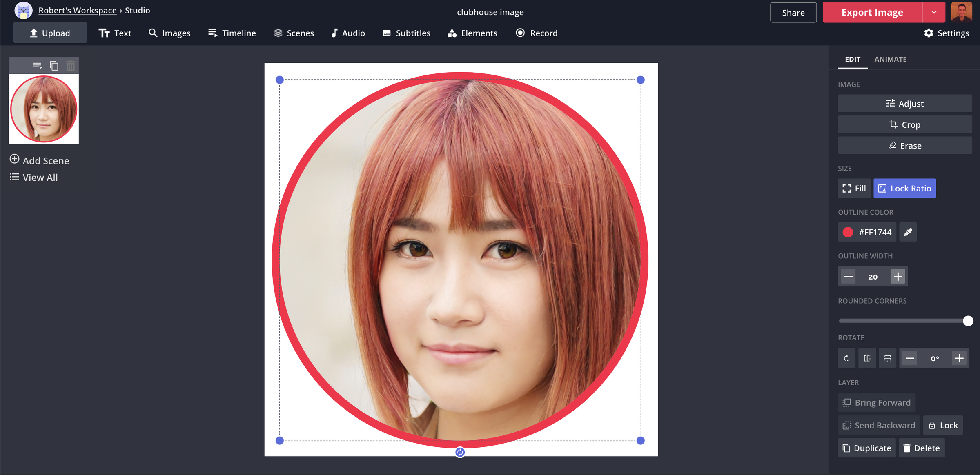Disable Lock Ratio
Image resolution: width=980 pixels, height=475 pixels.
pos(904,188)
